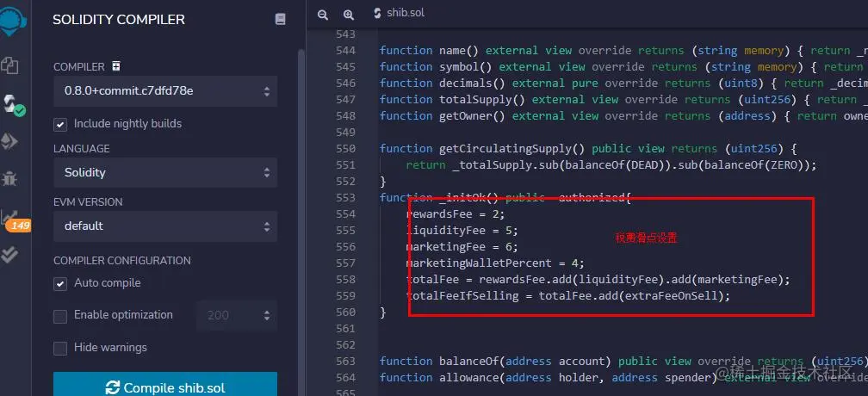Click the compiler panel vertical scrollbar
868x396 pixels.
click(301, 221)
